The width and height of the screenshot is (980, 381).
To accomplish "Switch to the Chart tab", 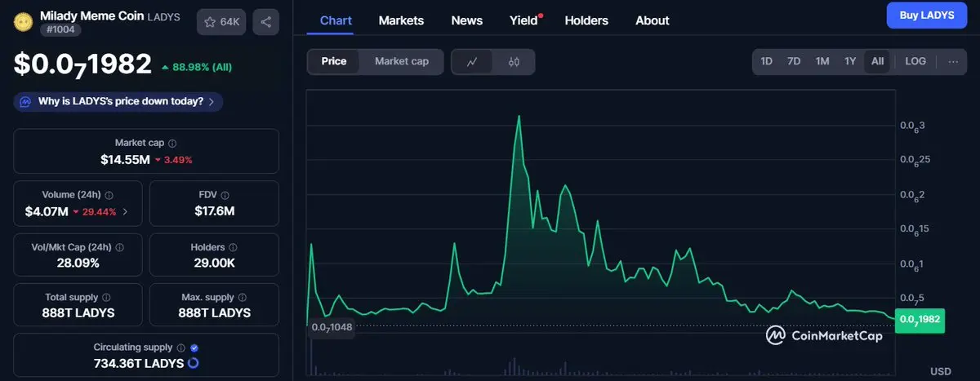I will 336,20.
